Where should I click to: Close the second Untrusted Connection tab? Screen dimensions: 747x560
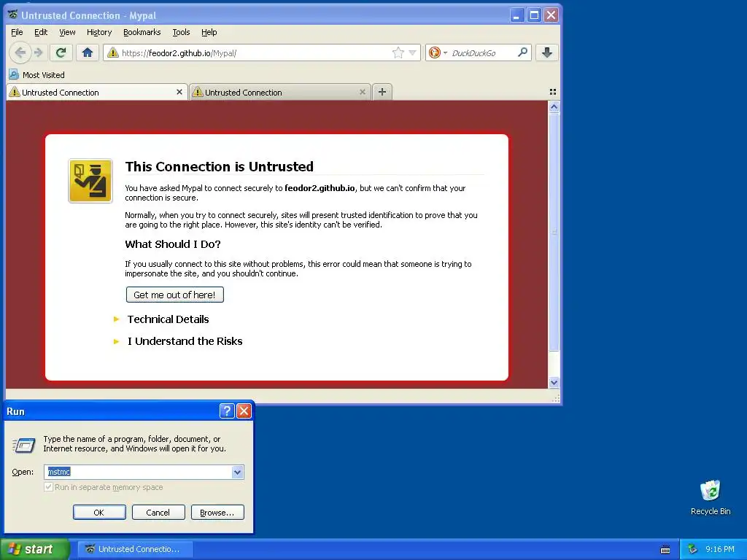tap(363, 92)
